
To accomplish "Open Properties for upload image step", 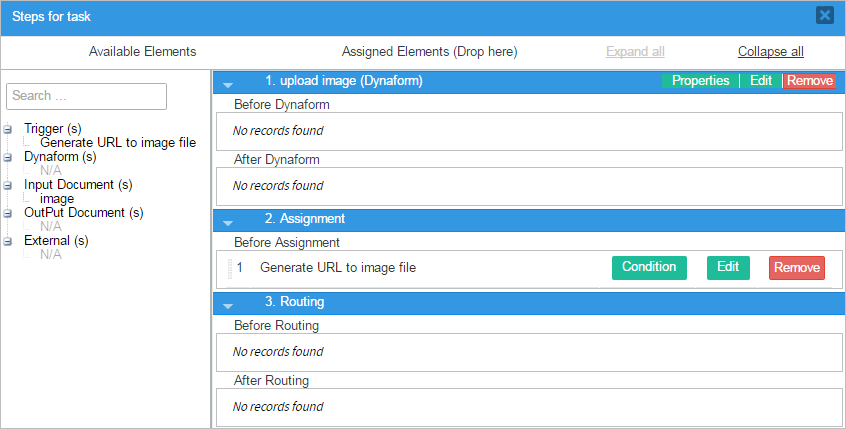I will click(700, 81).
